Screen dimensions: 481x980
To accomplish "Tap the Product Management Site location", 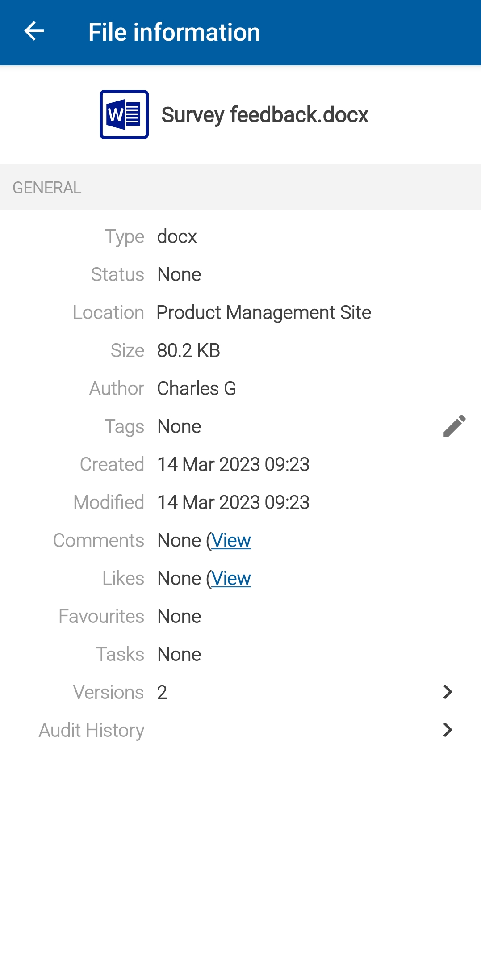I will [264, 312].
